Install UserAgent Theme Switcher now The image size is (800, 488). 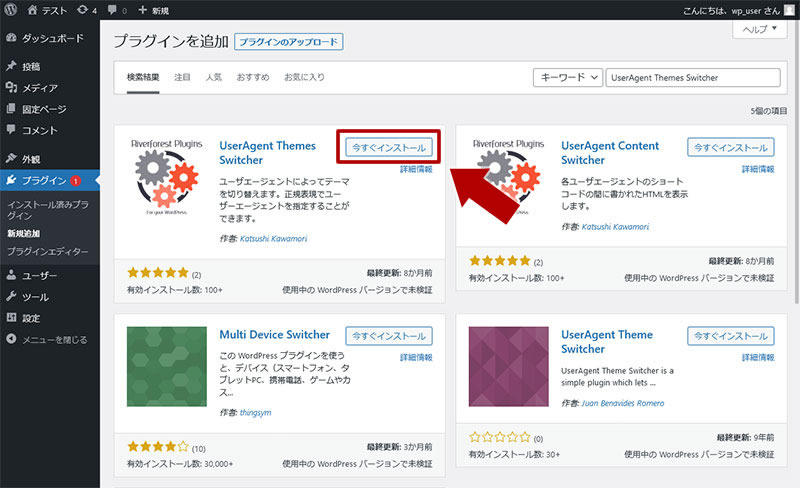pyautogui.click(x=731, y=336)
